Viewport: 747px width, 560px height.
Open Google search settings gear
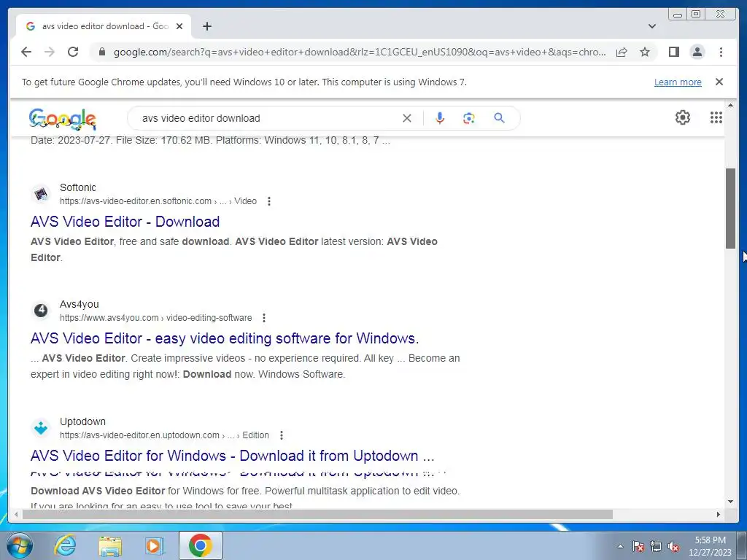pos(683,117)
